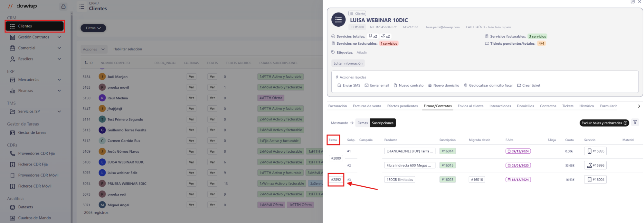Expand the Comercial sidebar section

[59, 48]
